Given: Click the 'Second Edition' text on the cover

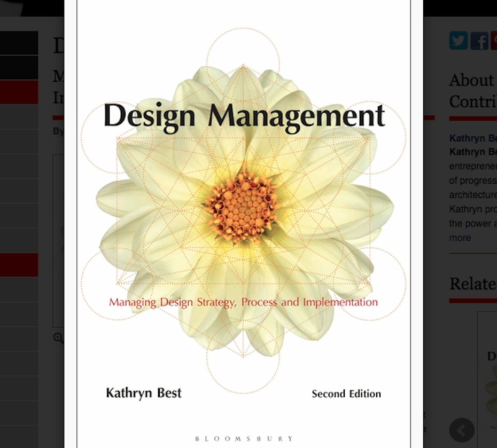Looking at the screenshot, I should (346, 394).
